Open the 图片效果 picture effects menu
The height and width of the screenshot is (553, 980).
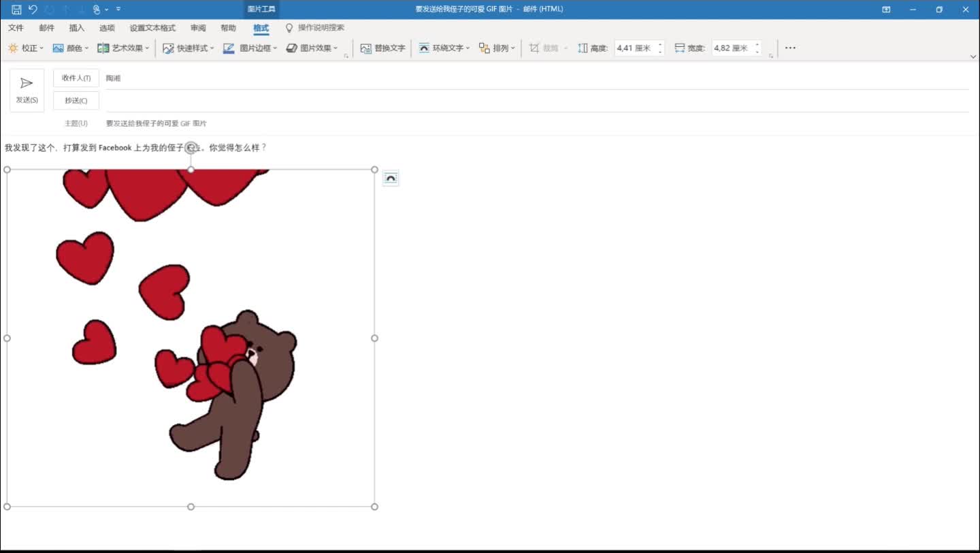pos(312,48)
